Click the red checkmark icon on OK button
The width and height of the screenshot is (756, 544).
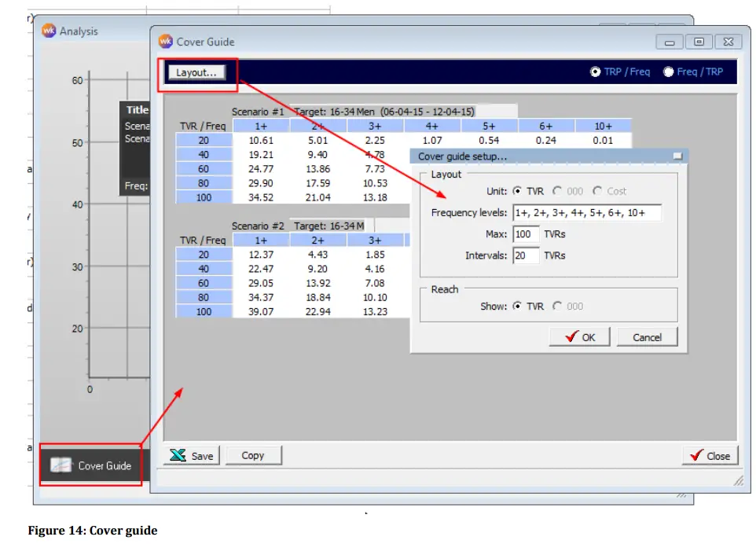[x=572, y=336]
